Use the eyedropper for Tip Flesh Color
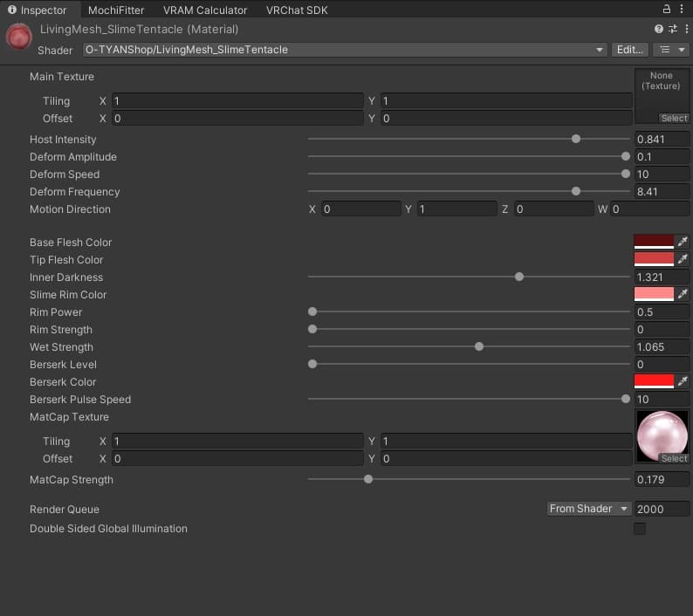The height and width of the screenshot is (616, 693). (x=683, y=259)
